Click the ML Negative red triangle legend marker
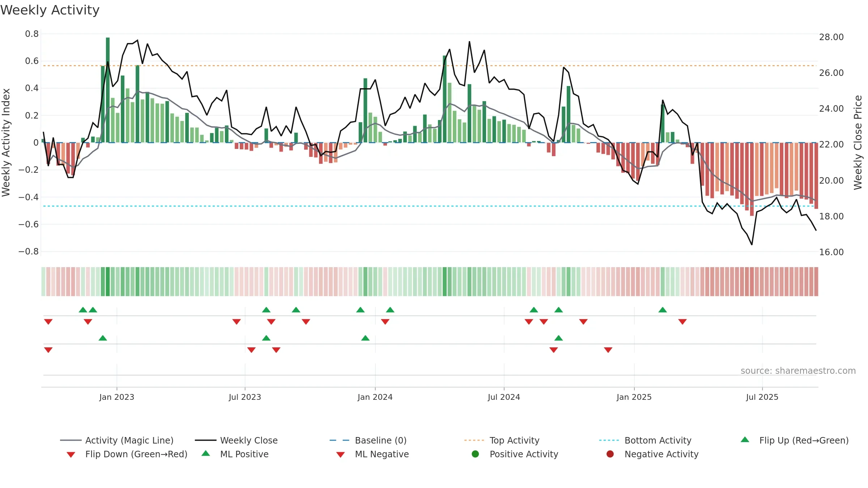This screenshot has width=868, height=488. [x=340, y=455]
